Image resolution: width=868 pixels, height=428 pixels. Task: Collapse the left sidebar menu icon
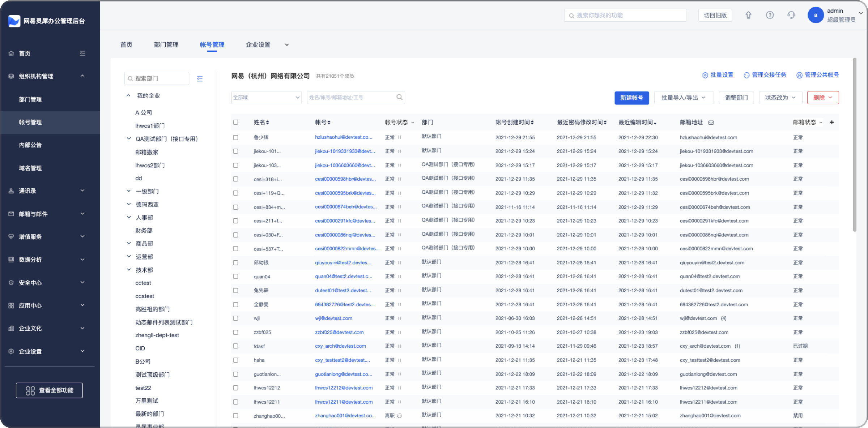tap(82, 54)
